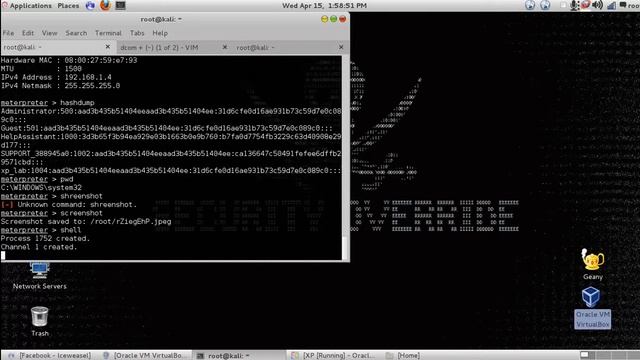This screenshot has width=640, height=360.
Task: Click the workspace switcher in bottom panel
Action: pyautogui.click(x=609, y=356)
